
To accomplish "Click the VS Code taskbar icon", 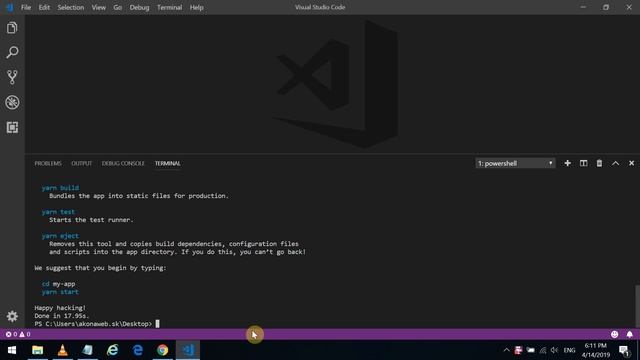I will (x=188, y=350).
